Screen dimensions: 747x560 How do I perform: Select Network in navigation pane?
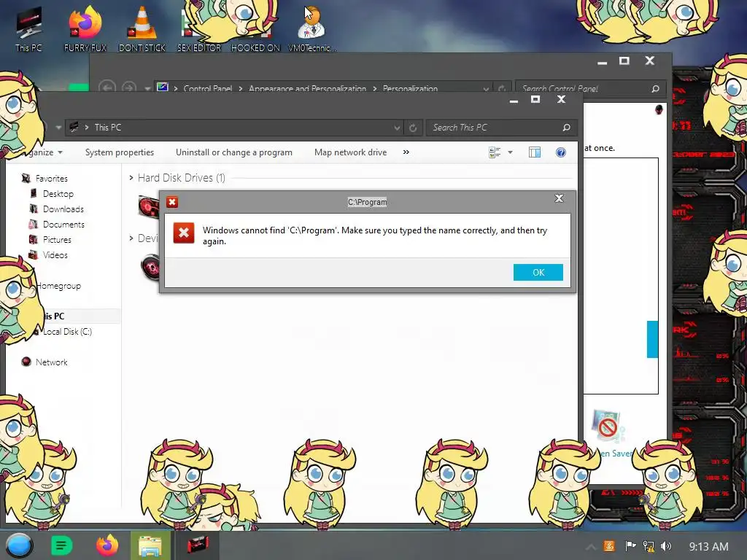click(52, 362)
